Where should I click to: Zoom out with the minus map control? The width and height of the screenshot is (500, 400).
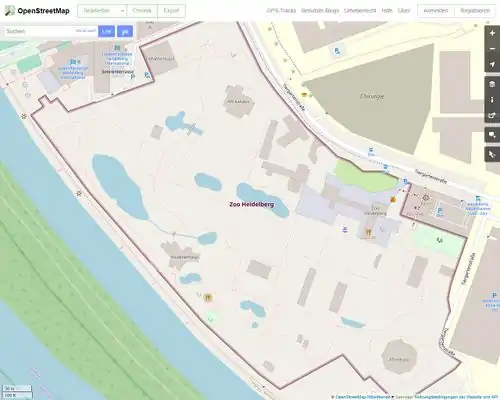click(x=492, y=49)
